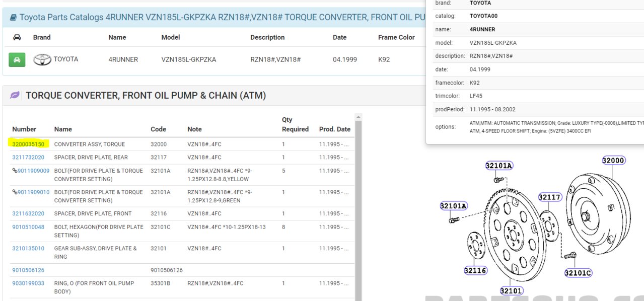This screenshot has height=301, width=644.
Task: Click the 32101C callout in the diagram
Action: pyautogui.click(x=578, y=273)
